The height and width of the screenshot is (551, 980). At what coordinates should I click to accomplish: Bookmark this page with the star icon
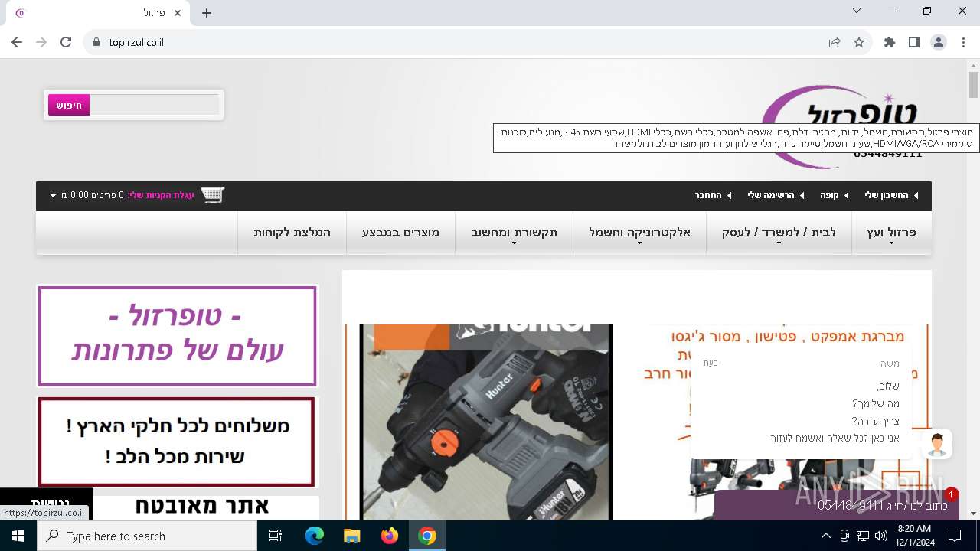(x=859, y=42)
